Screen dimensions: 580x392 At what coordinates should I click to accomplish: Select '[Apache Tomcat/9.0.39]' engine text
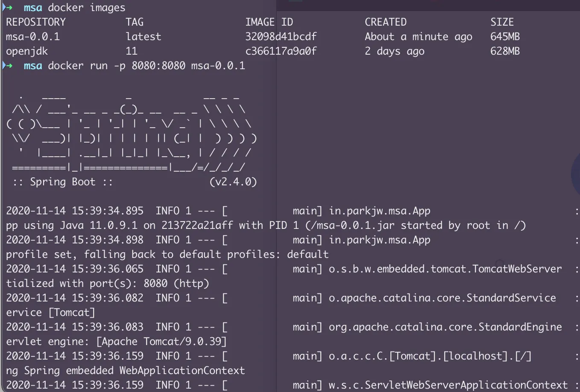coord(161,342)
